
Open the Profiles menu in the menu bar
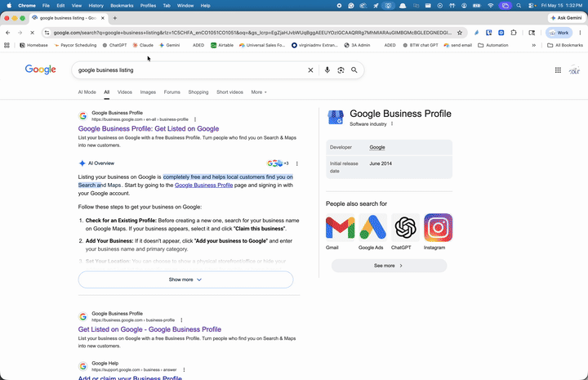148,6
